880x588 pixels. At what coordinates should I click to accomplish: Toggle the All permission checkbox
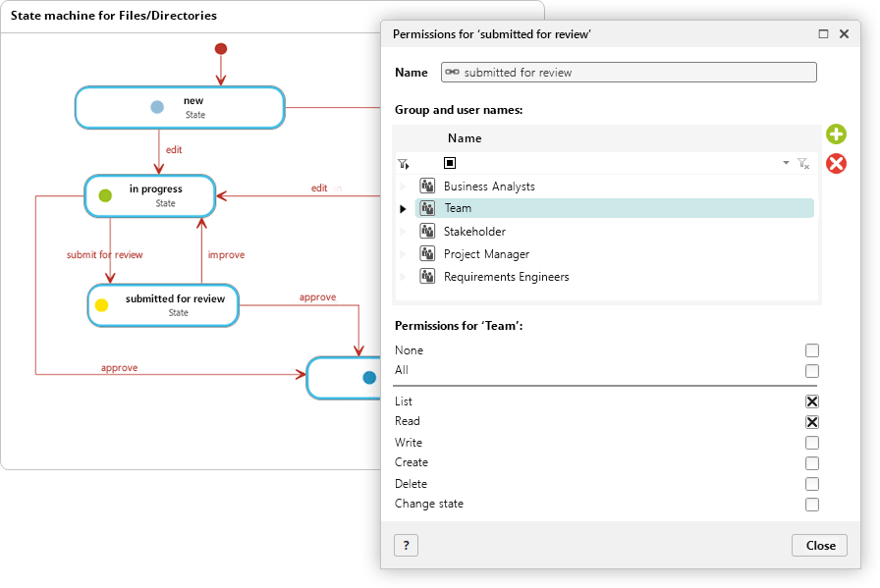point(812,371)
